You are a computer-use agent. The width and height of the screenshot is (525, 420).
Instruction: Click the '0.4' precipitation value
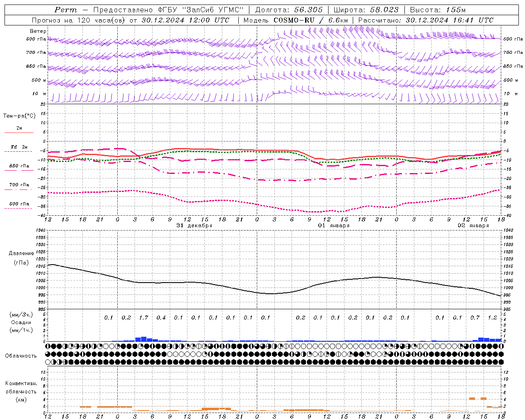(x=161, y=317)
